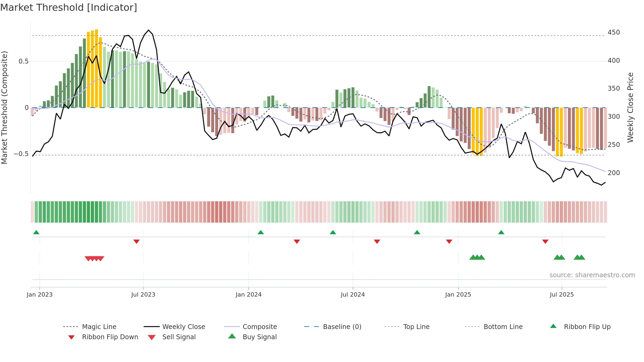The height and width of the screenshot is (362, 644).
Task: Click the darkest green segment of the ribbon strip
Action: [92, 212]
